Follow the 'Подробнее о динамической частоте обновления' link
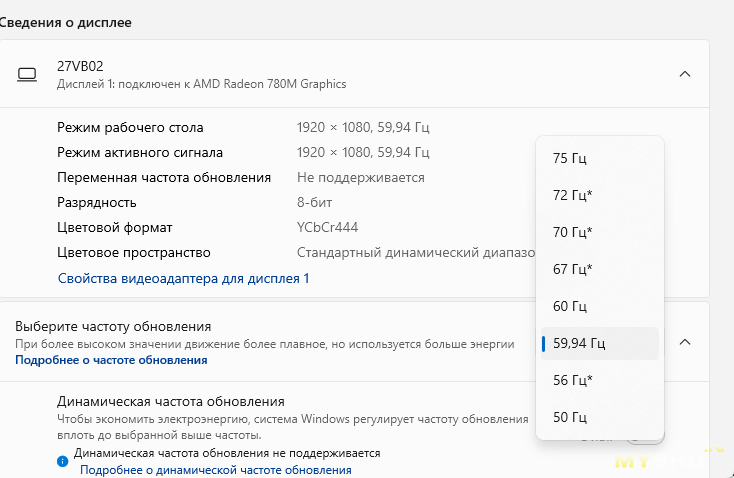This screenshot has width=734, height=478. [215, 469]
